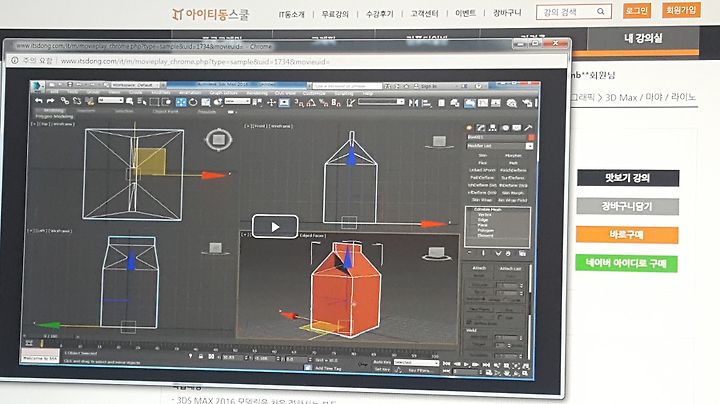Pick the Rectangular Selection Region tool
This screenshot has width=720, height=404.
click(154, 102)
